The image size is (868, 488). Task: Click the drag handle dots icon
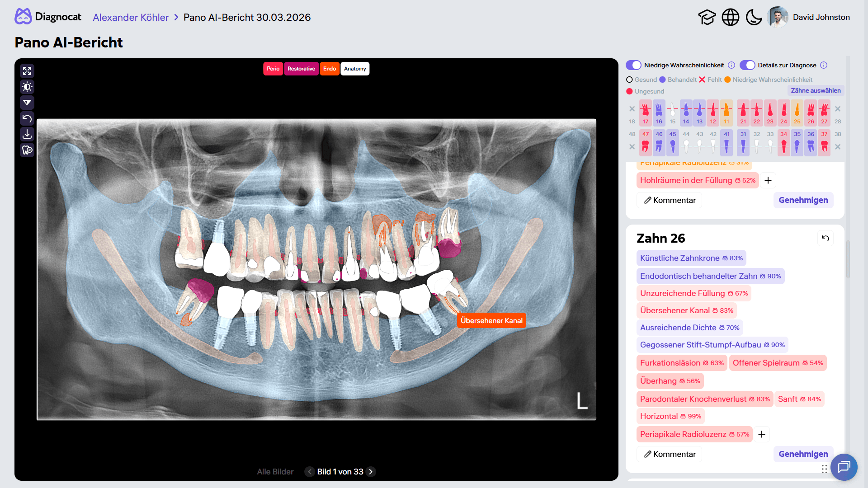(x=825, y=469)
